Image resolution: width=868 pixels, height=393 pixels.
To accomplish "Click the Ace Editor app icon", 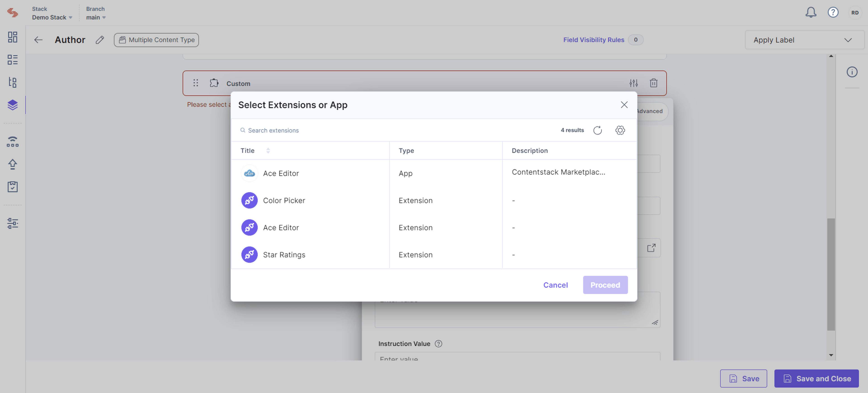I will coord(249,173).
